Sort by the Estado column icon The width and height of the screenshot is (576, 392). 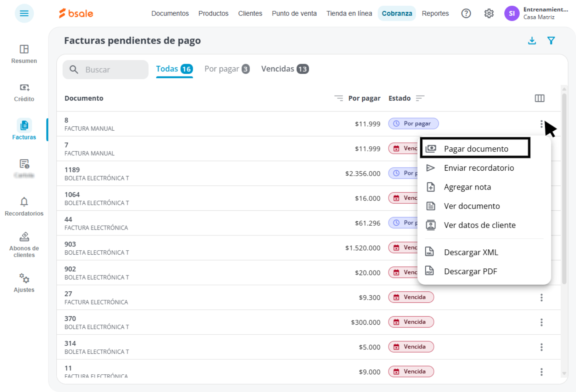(420, 98)
